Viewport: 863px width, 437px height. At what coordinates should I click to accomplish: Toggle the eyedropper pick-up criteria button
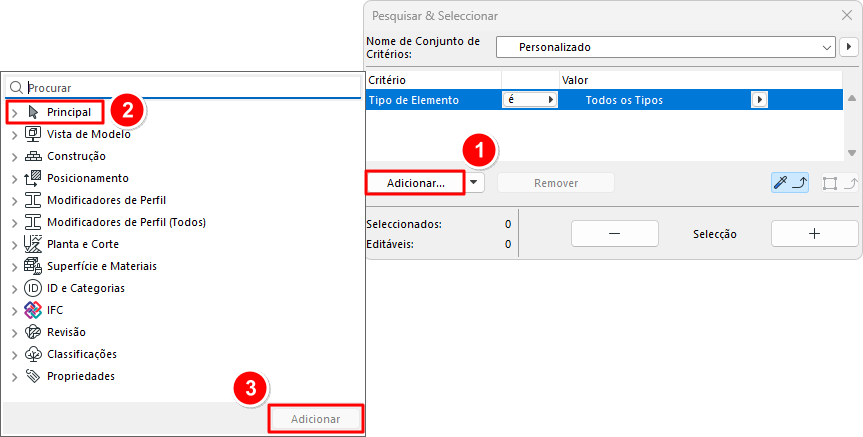coord(790,183)
